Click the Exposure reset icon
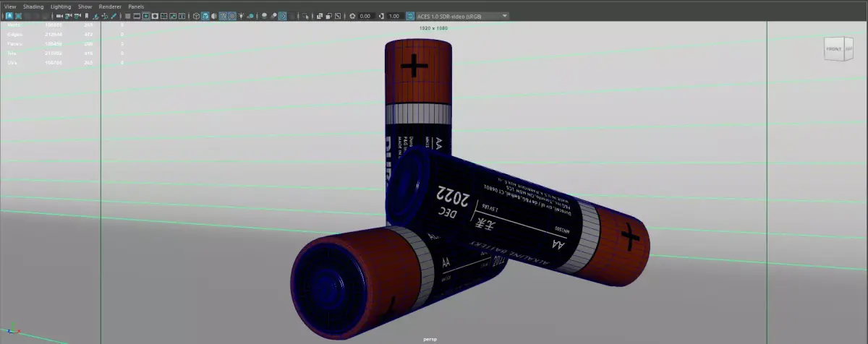 tap(352, 16)
